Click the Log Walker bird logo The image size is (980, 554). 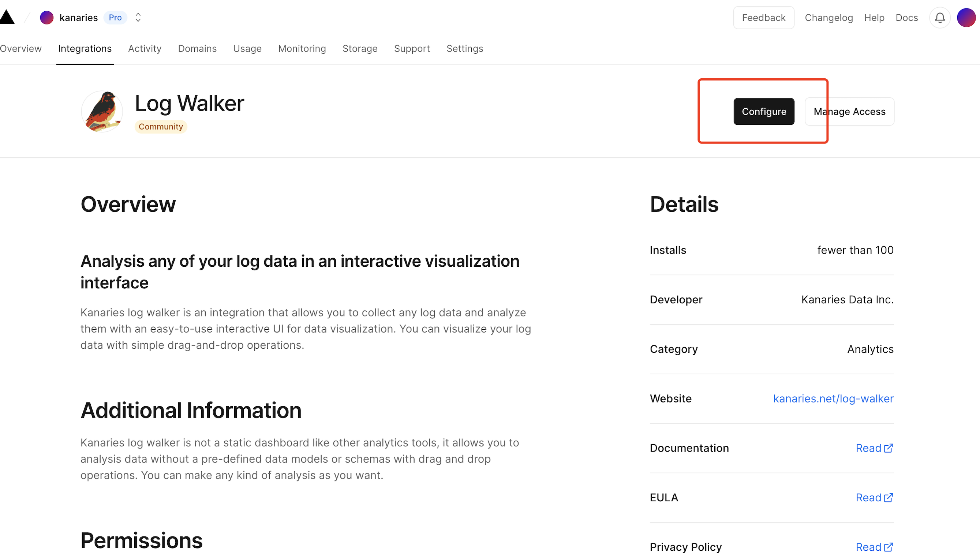tap(102, 112)
